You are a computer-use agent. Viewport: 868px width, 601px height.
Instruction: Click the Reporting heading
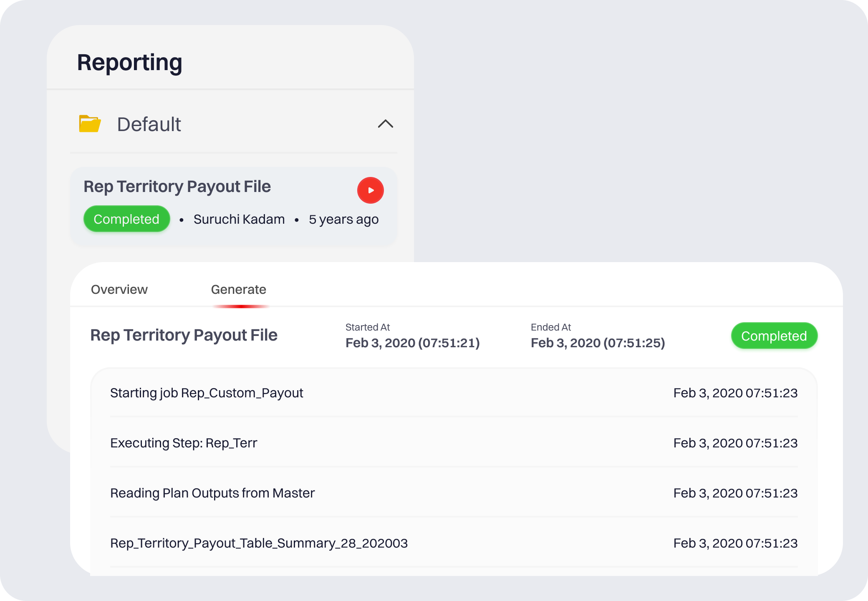[x=129, y=63]
